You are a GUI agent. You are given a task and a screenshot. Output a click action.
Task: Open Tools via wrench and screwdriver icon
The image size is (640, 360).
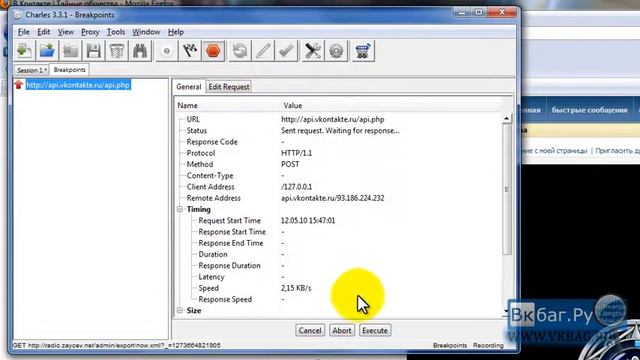[x=313, y=51]
